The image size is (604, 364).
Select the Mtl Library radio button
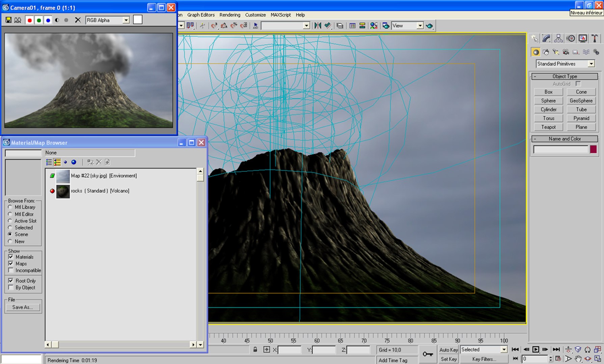[10, 207]
